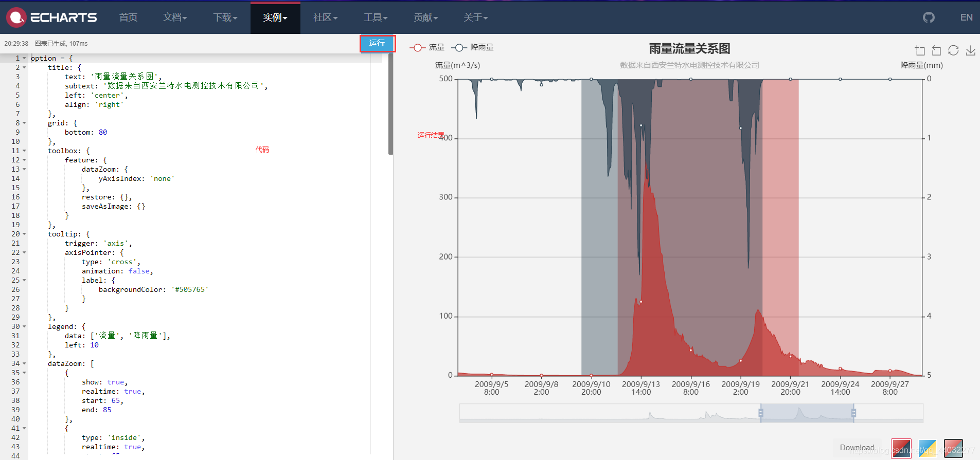
Task: Fold the feature block at line 12
Action: pyautogui.click(x=24, y=160)
